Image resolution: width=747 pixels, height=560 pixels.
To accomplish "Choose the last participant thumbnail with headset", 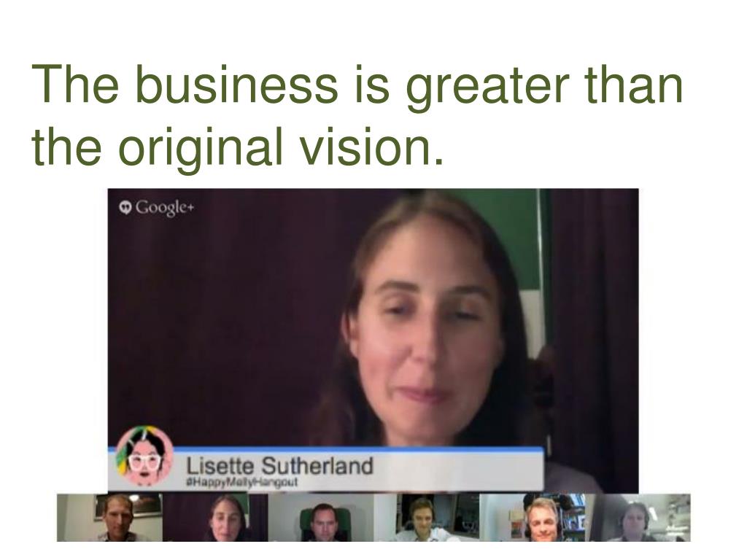I will [638, 518].
